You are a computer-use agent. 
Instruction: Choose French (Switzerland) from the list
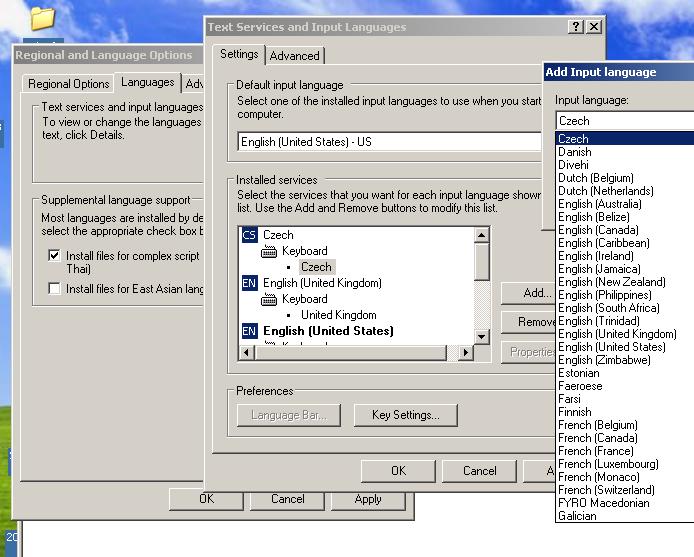625,490
